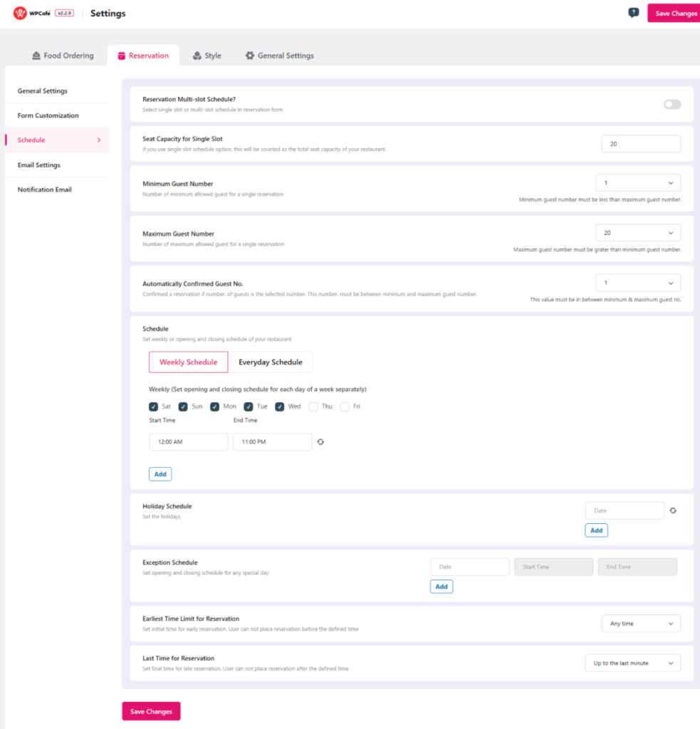
Task: Click the v2.2.9 version badge
Action: click(x=64, y=13)
